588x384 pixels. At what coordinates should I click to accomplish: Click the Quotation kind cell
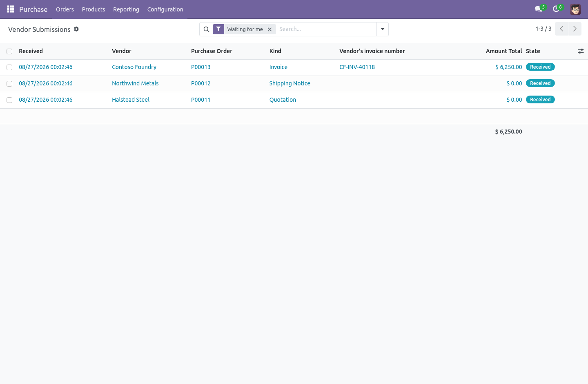point(283,100)
